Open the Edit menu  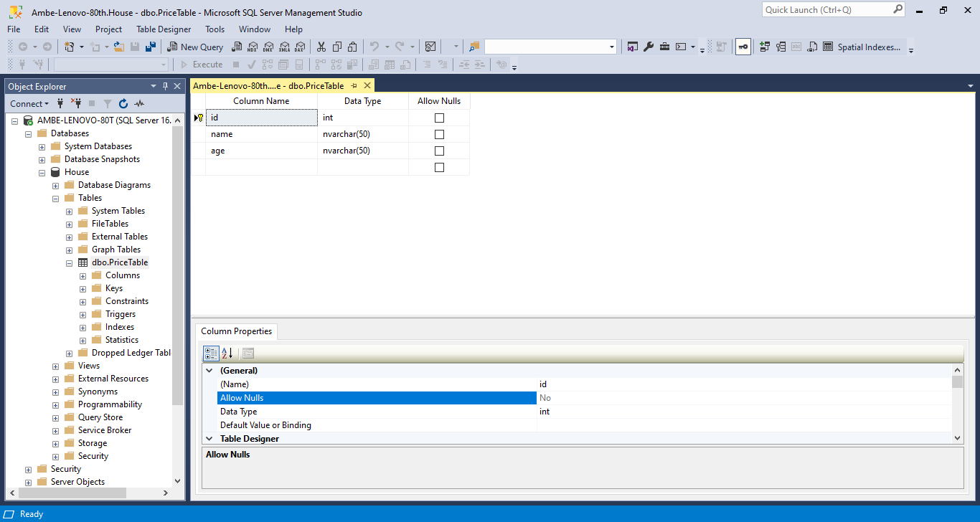[42, 29]
